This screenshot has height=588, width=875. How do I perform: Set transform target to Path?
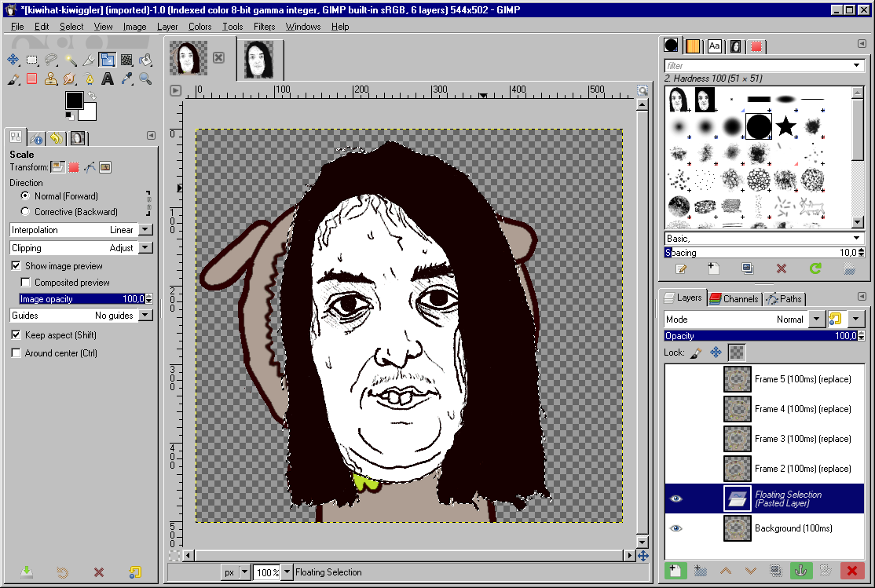(x=90, y=166)
